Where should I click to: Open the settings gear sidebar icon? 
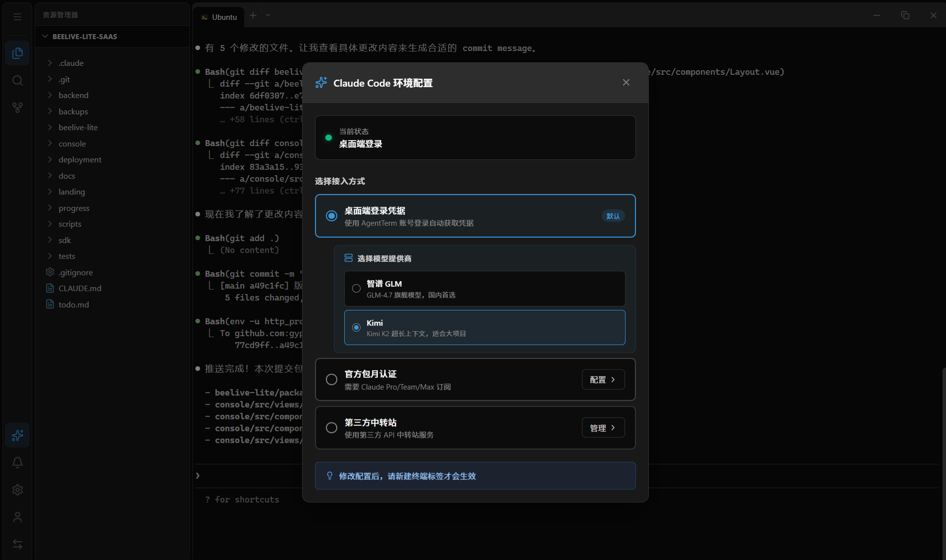[17, 490]
